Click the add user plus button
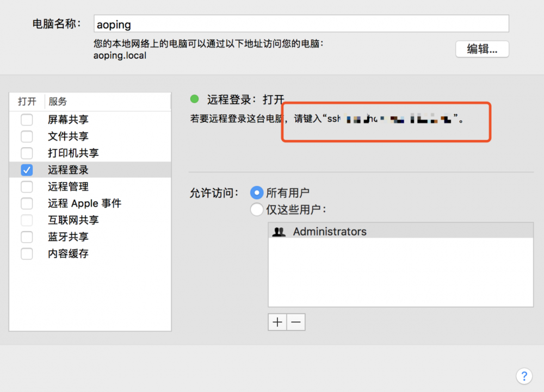 click(277, 322)
